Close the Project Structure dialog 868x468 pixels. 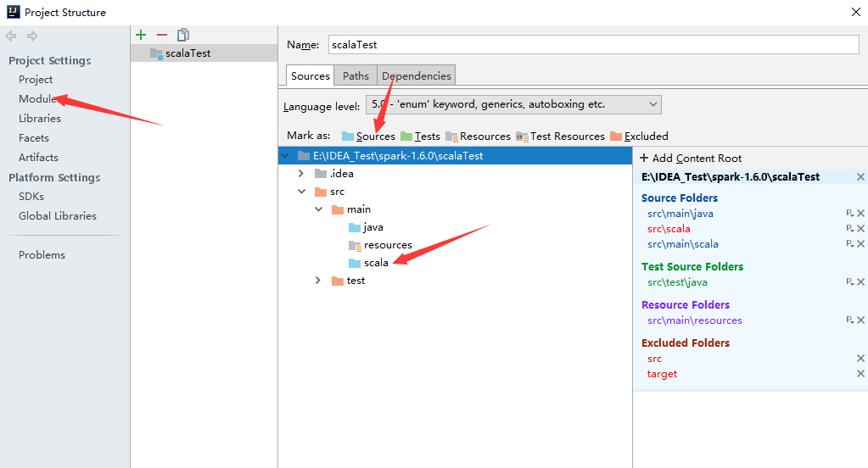click(856, 12)
